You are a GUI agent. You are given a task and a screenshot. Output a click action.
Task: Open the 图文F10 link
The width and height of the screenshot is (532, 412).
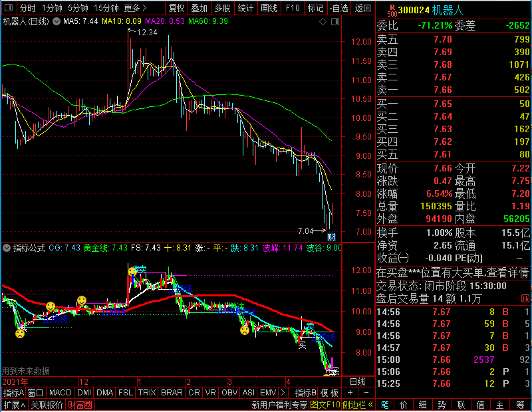(325, 405)
